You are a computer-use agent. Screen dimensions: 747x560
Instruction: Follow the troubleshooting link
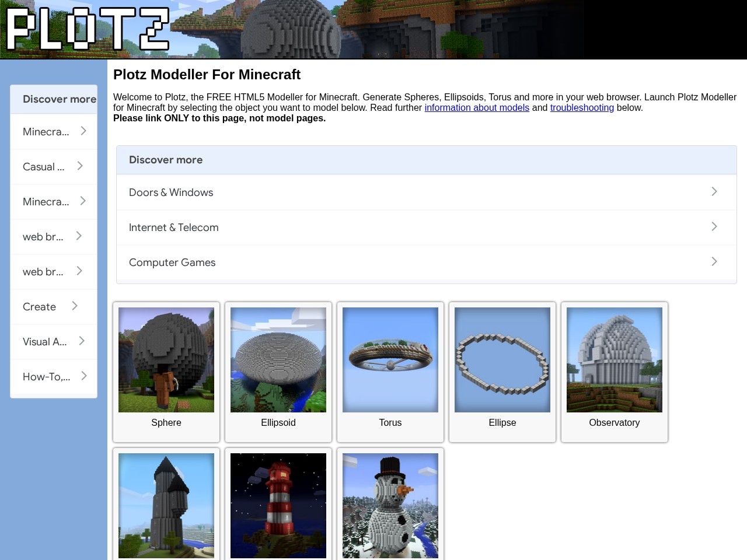coord(582,107)
